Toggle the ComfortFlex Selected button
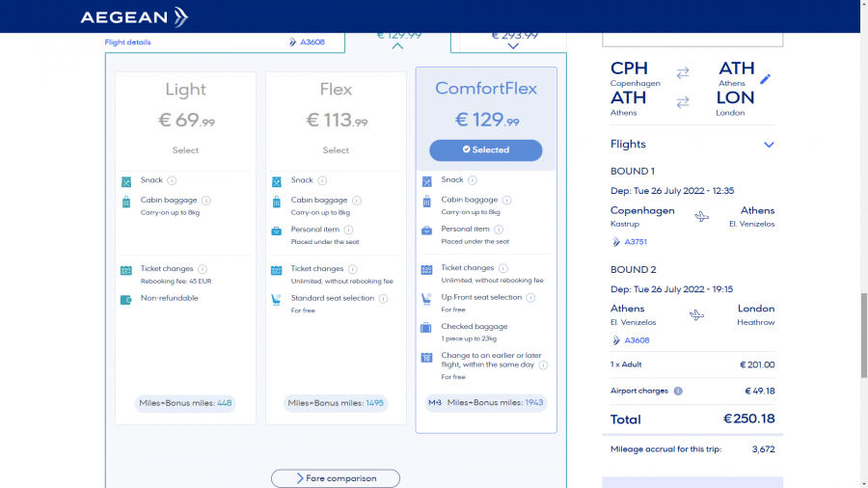868x488 pixels. [485, 150]
